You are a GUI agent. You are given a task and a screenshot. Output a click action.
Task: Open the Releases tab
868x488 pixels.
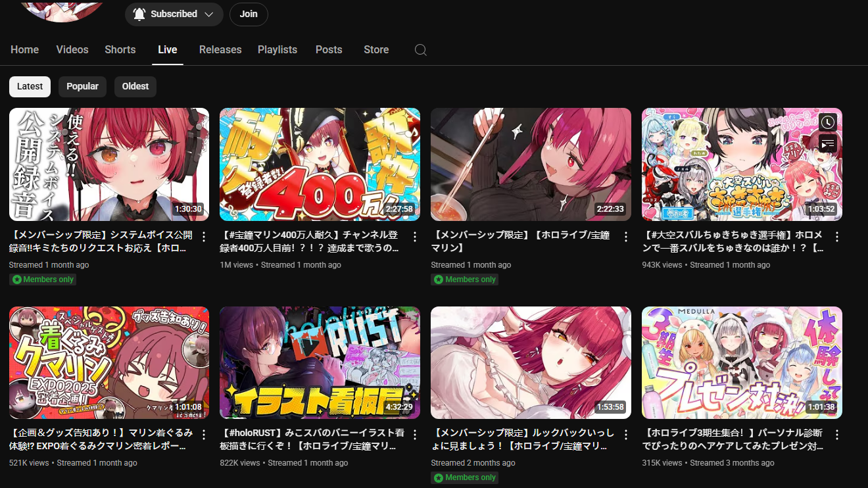(220, 49)
